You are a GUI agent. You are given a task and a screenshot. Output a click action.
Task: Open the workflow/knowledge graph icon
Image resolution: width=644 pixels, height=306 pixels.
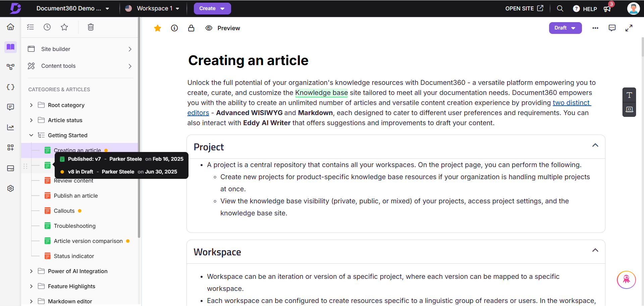pyautogui.click(x=10, y=67)
